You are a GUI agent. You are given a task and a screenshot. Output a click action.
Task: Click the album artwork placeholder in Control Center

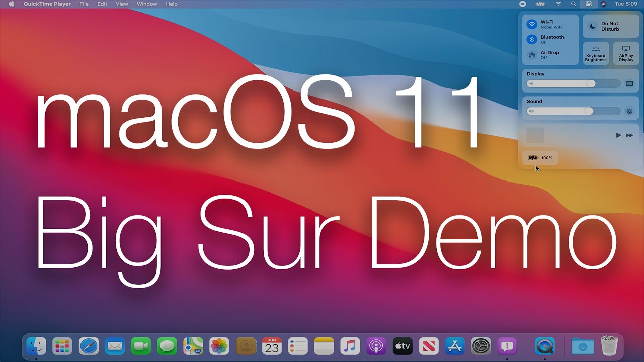click(535, 135)
